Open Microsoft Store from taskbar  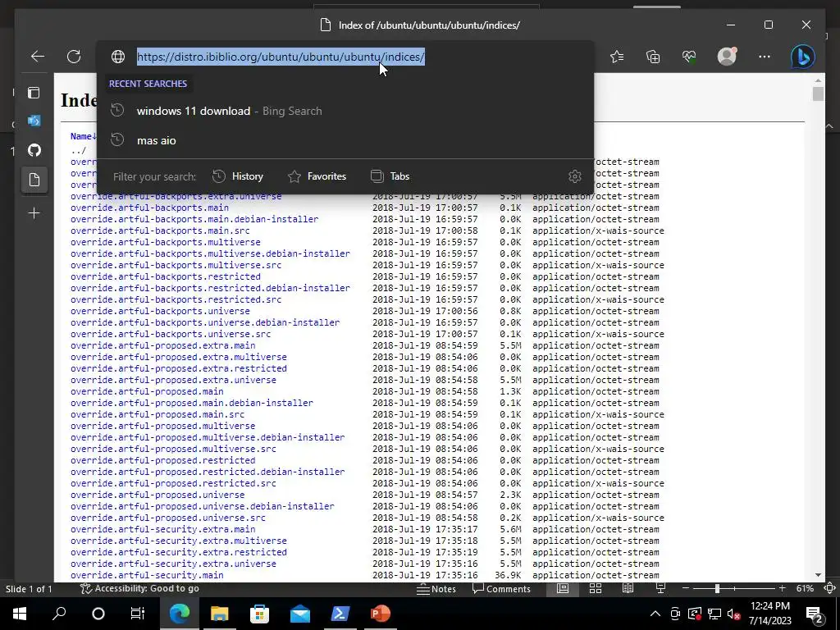tap(260, 614)
